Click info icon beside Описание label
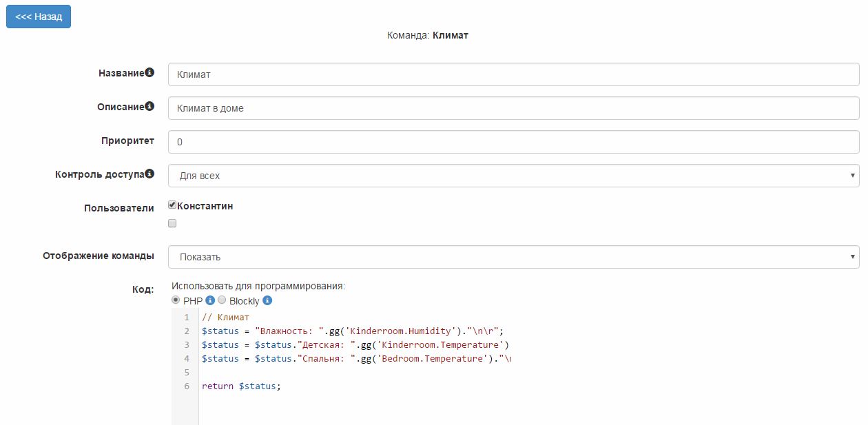The width and height of the screenshot is (868, 425). [x=149, y=107]
